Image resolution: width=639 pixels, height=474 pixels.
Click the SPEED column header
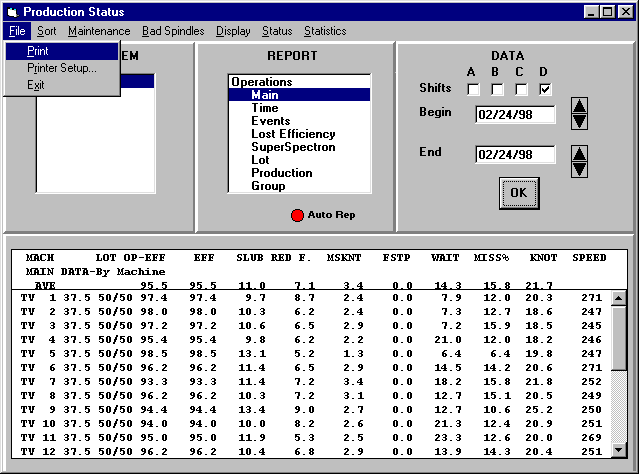coord(589,258)
